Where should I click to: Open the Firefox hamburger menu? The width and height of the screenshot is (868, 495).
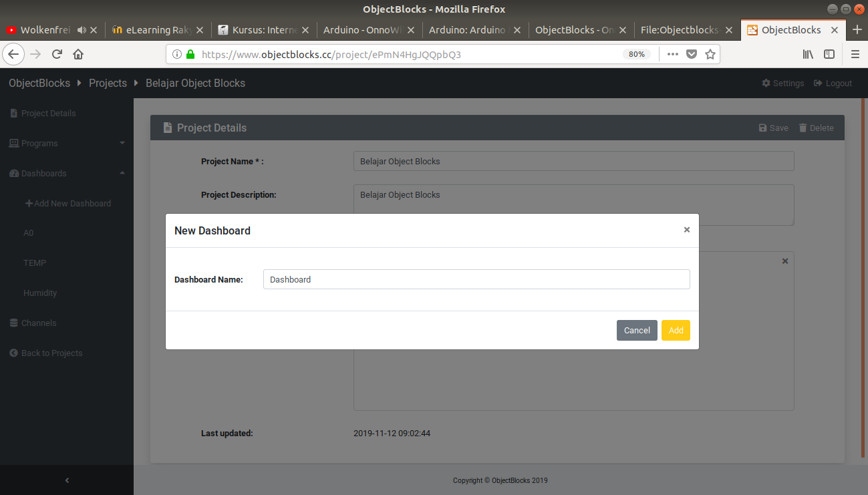855,54
